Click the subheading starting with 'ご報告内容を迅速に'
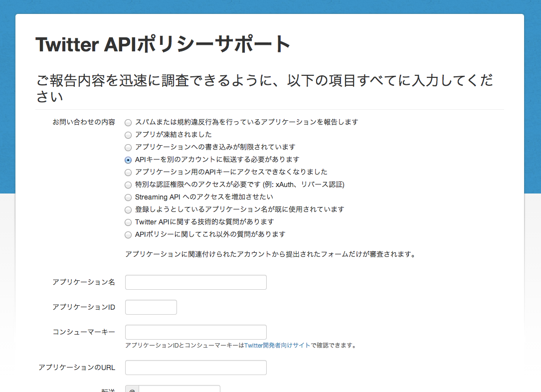The width and height of the screenshot is (541, 392). click(265, 88)
